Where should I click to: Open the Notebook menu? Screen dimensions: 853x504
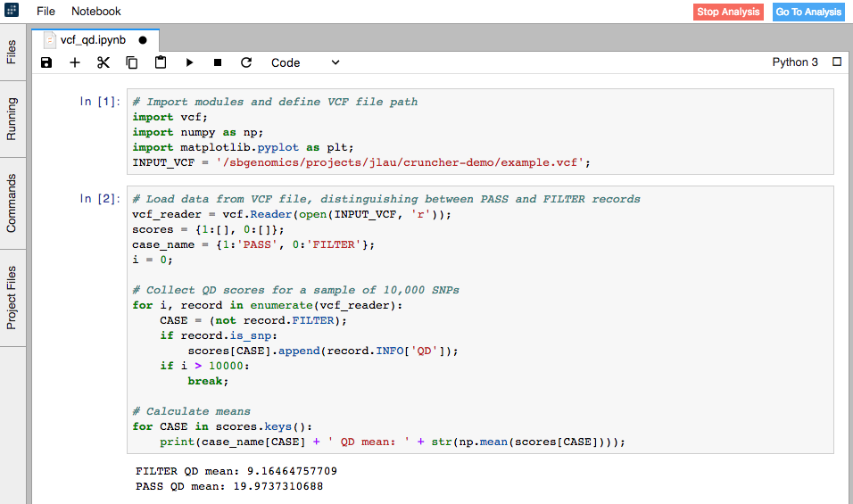click(95, 12)
